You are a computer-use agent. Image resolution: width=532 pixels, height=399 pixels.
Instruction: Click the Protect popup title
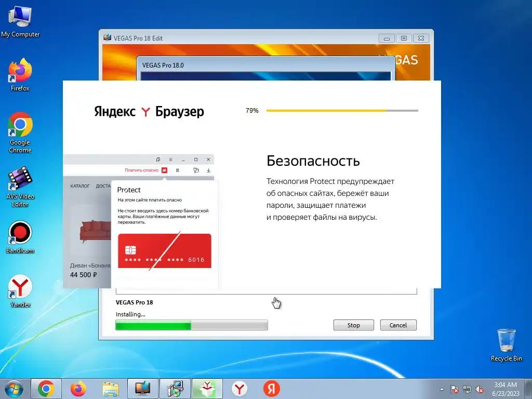coord(129,190)
